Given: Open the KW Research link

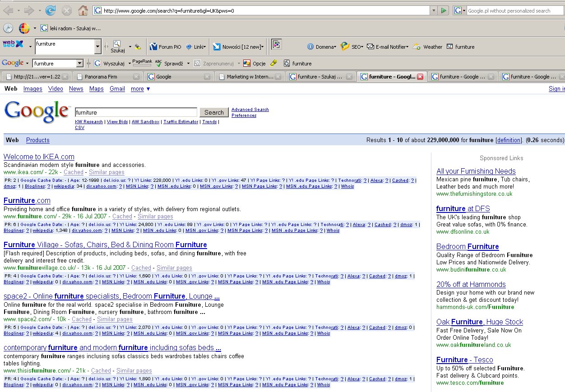Looking at the screenshot, I should point(89,122).
